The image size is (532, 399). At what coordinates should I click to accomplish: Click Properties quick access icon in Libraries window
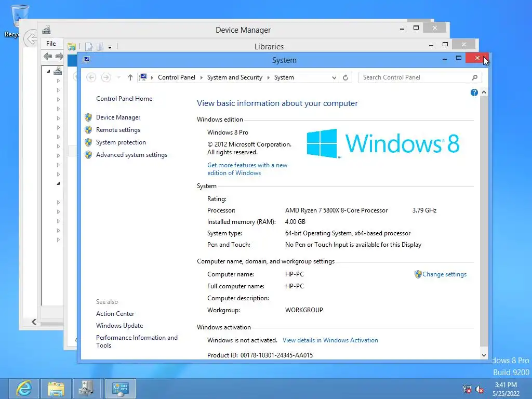pyautogui.click(x=88, y=47)
